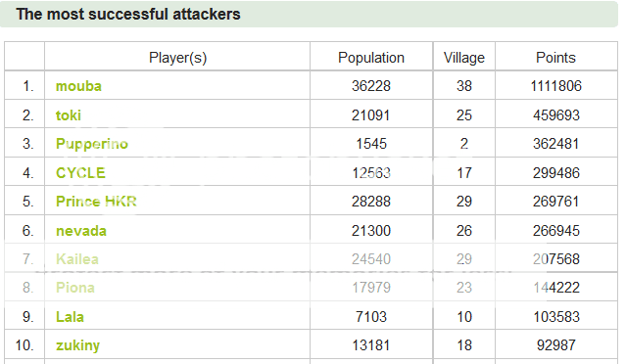This screenshot has height=364, width=626.
Task: Click rank number 10. cell
Action: tap(24, 345)
